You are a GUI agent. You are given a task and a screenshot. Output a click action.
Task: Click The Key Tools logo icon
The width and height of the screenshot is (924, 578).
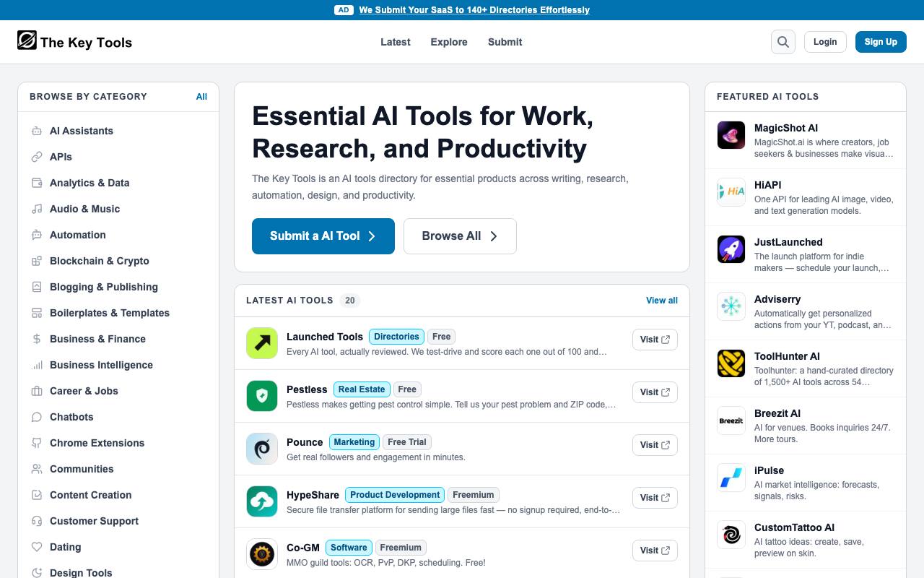(x=27, y=40)
